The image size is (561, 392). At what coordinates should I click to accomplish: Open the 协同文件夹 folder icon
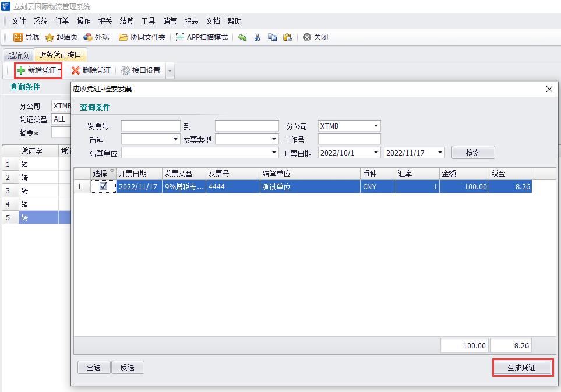(124, 37)
